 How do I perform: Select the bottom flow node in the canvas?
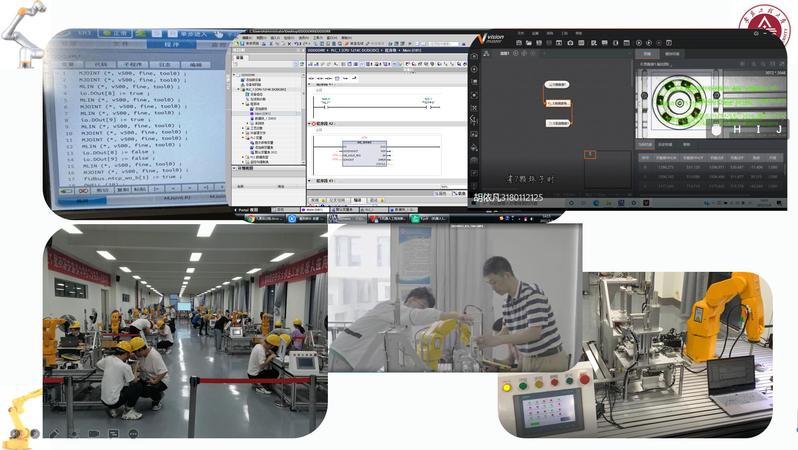pyautogui.click(x=557, y=123)
